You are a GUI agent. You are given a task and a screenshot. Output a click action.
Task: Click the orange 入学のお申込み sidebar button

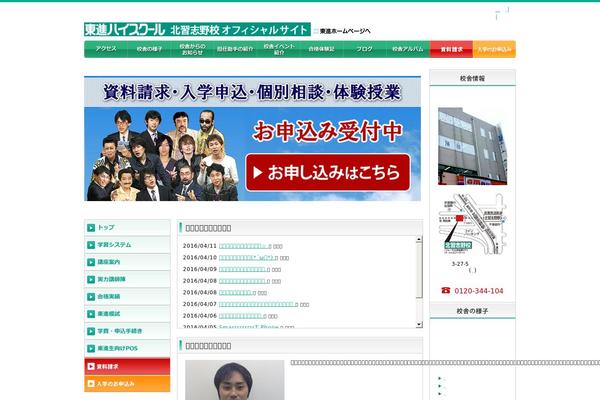point(127,384)
